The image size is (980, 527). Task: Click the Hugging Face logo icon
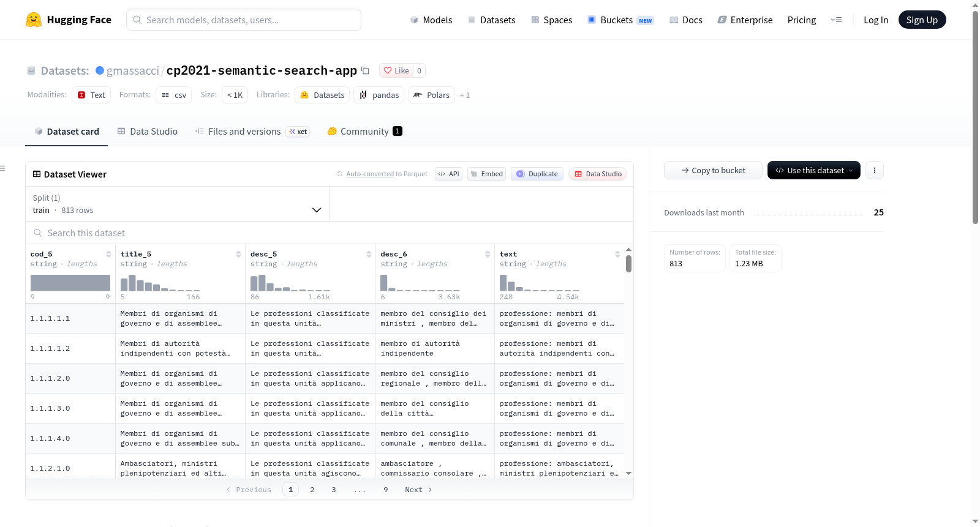pyautogui.click(x=34, y=20)
